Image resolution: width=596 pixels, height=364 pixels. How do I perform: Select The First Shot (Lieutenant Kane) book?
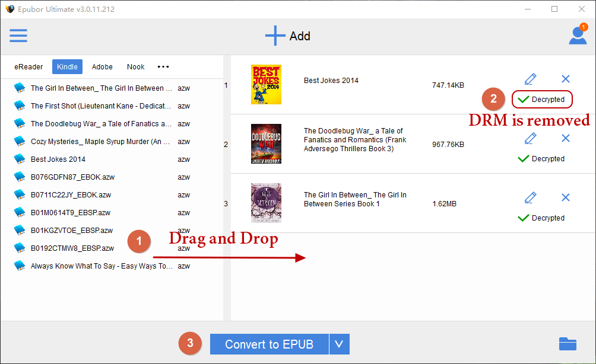point(102,106)
